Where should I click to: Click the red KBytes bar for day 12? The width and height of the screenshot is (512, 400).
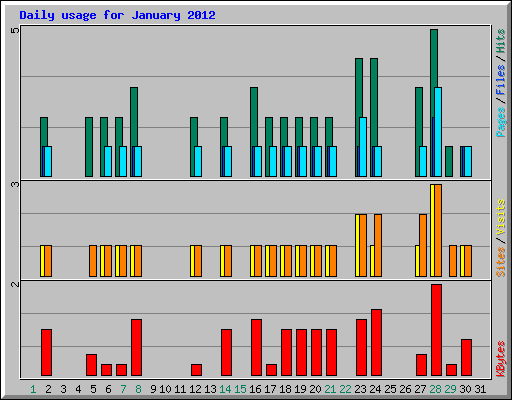pos(196,370)
